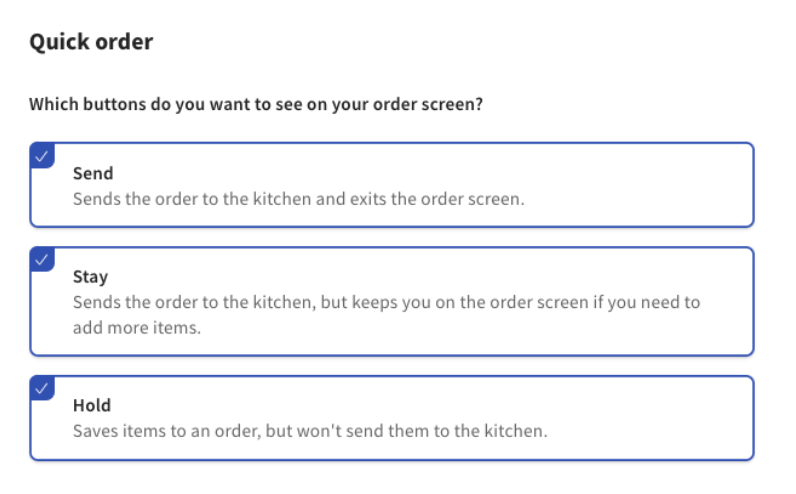
Task: Click the Hold description about saving items
Action: [310, 431]
